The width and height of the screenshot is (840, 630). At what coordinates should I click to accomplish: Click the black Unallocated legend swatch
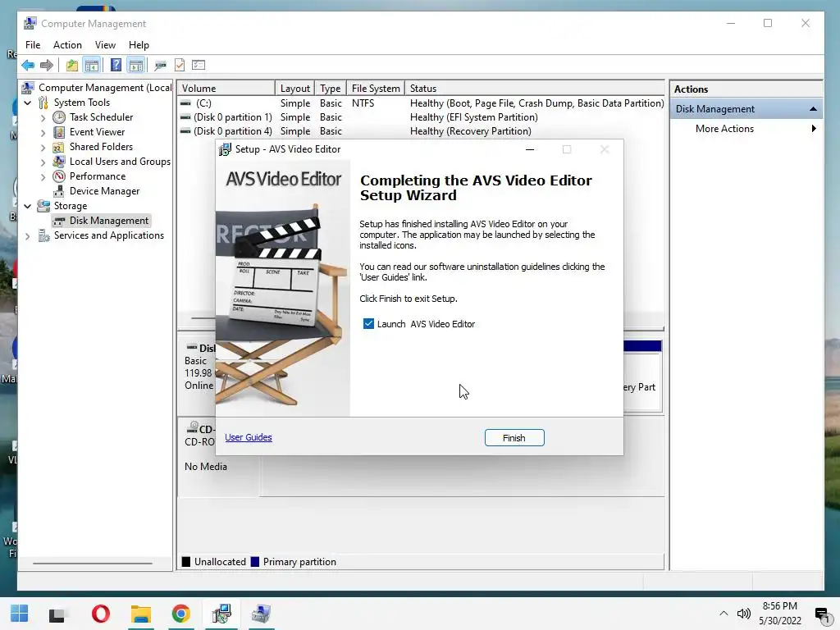[186, 562]
